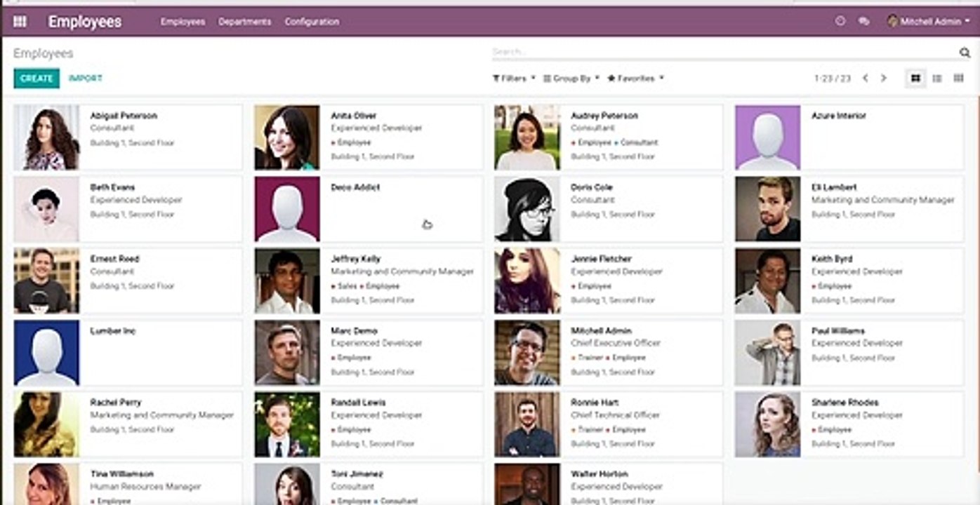980x505 pixels.
Task: Open the activities clock icon
Action: click(x=840, y=22)
